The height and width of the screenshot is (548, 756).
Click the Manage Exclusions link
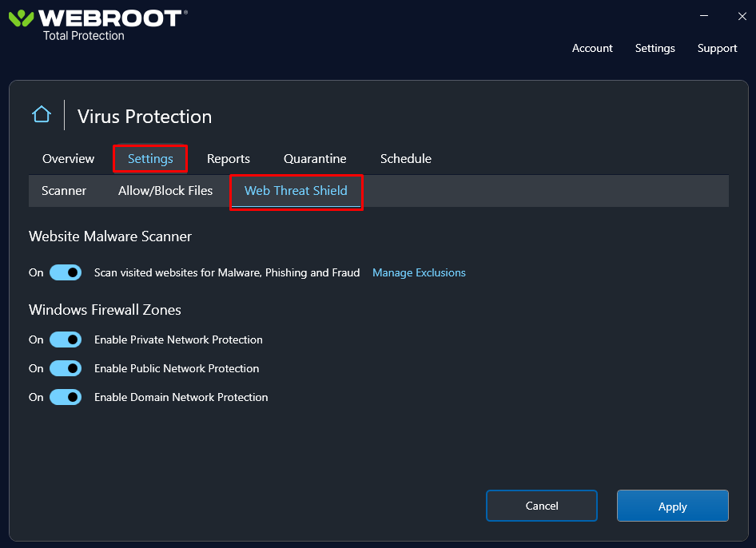(419, 272)
